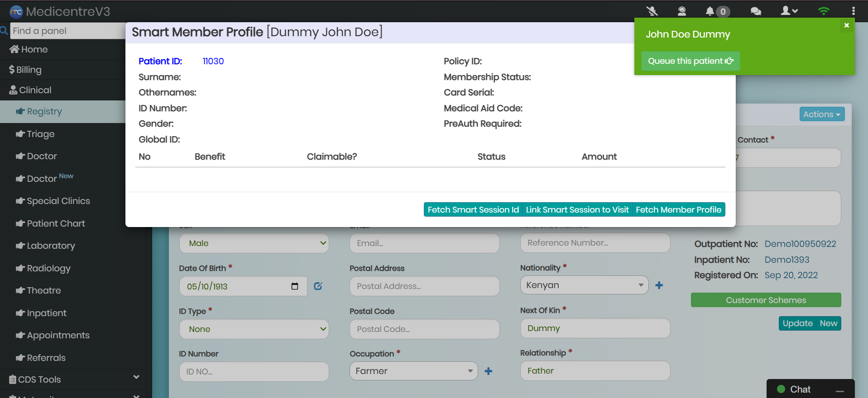
Task: Click the support agent headset icon
Action: tap(681, 11)
